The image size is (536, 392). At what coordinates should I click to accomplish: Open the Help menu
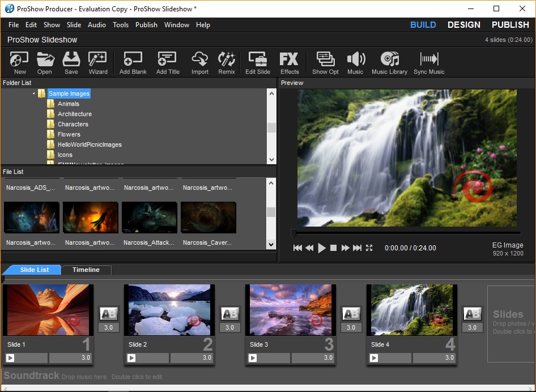(203, 25)
